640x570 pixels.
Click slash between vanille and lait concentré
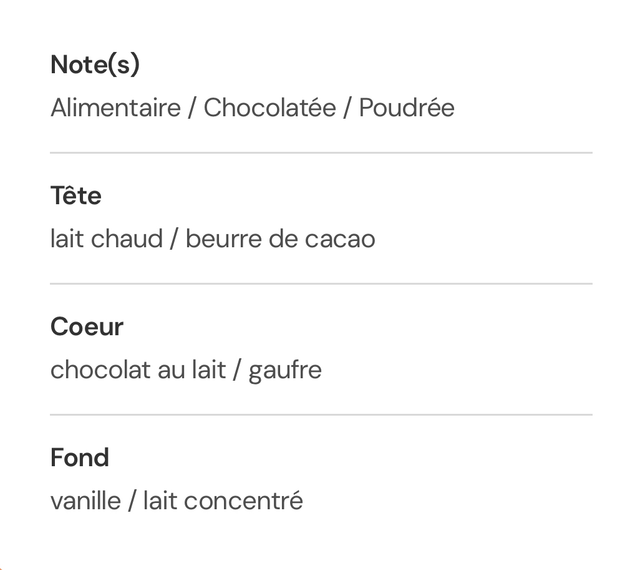tap(132, 501)
